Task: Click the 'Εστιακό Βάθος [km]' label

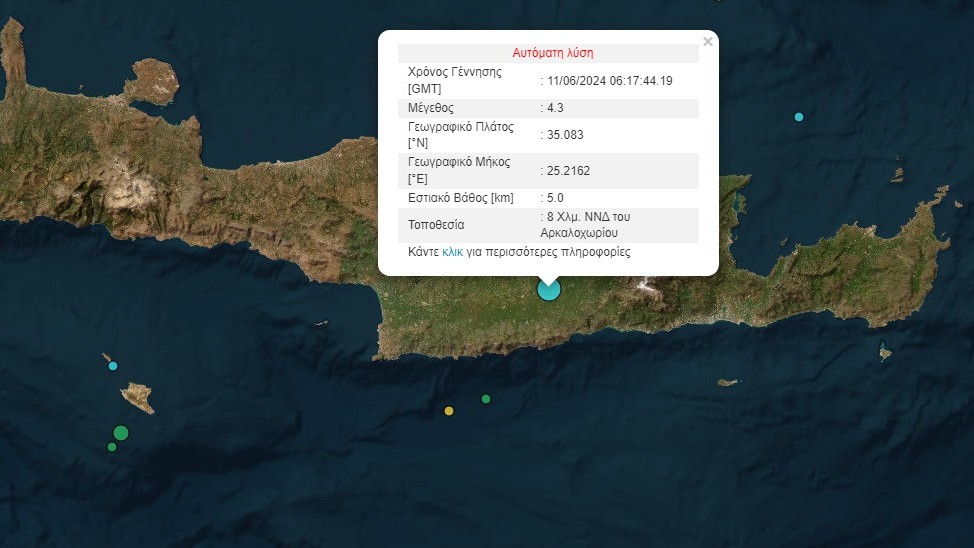Action: [460, 198]
